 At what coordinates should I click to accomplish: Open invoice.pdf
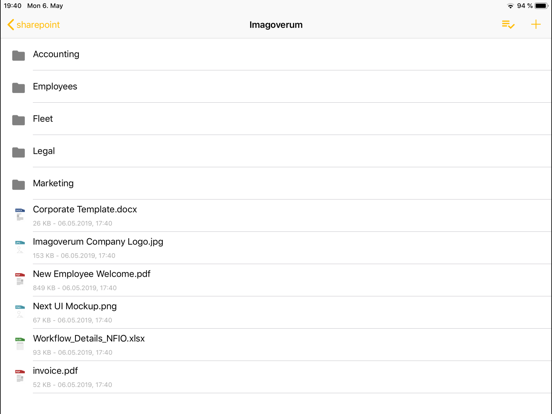coord(55,371)
